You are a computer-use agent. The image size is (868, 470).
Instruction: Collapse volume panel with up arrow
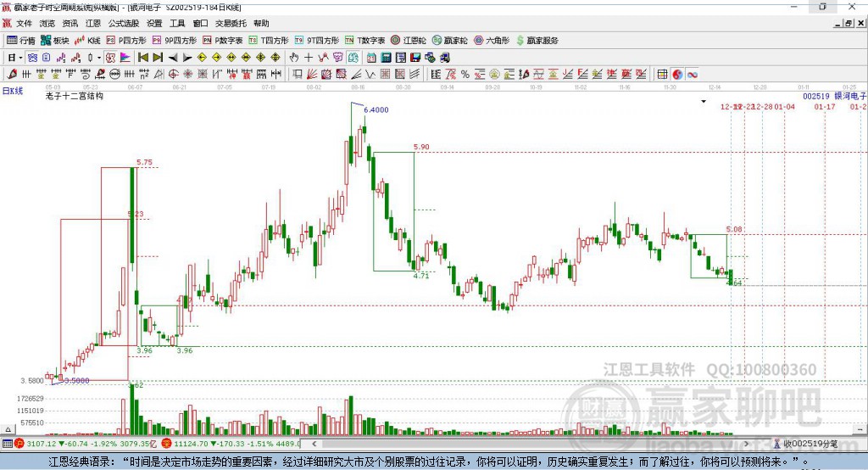(x=8, y=429)
